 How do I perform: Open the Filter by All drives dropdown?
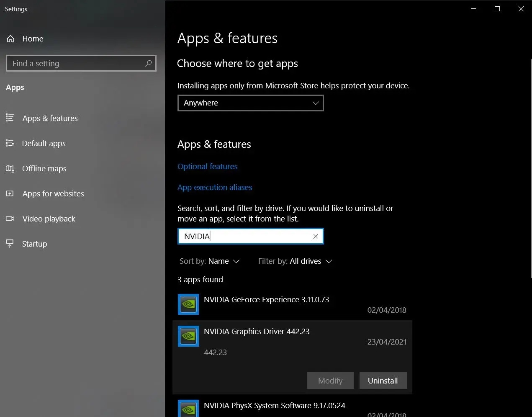(295, 261)
